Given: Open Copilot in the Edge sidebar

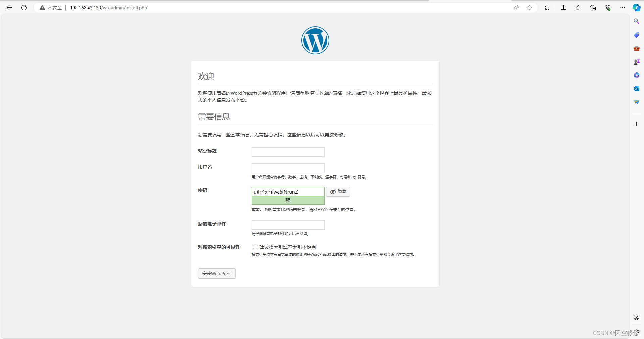Looking at the screenshot, I should click(636, 7).
